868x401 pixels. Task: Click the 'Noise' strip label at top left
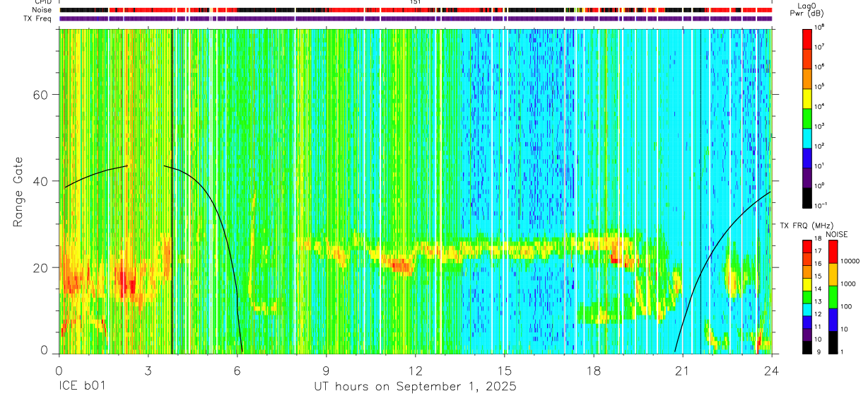pos(42,10)
